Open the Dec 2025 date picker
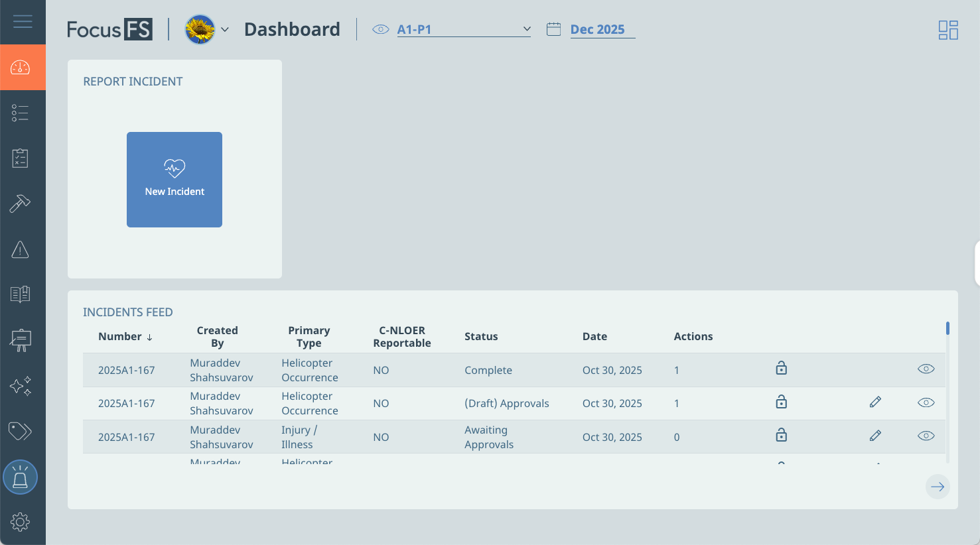The height and width of the screenshot is (545, 980). (x=597, y=30)
